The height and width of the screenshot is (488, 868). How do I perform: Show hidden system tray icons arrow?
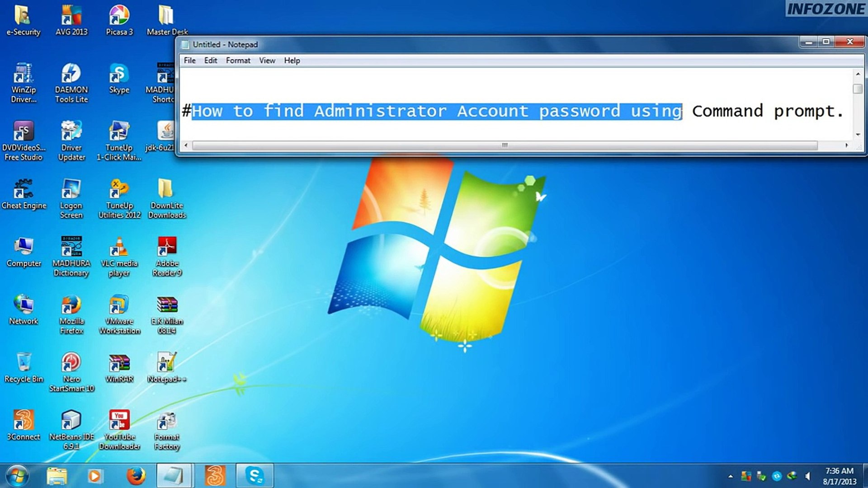click(x=731, y=476)
